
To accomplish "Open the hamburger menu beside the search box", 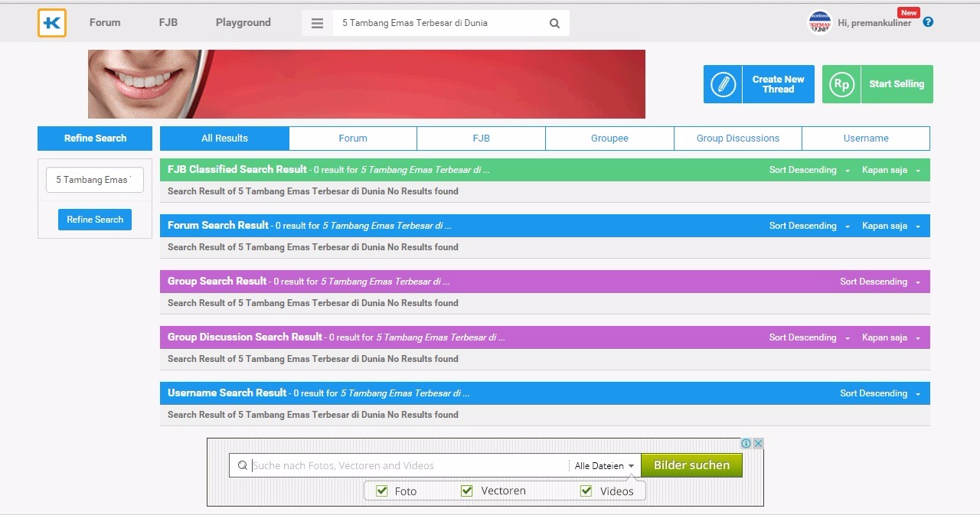I will pyautogui.click(x=317, y=24).
